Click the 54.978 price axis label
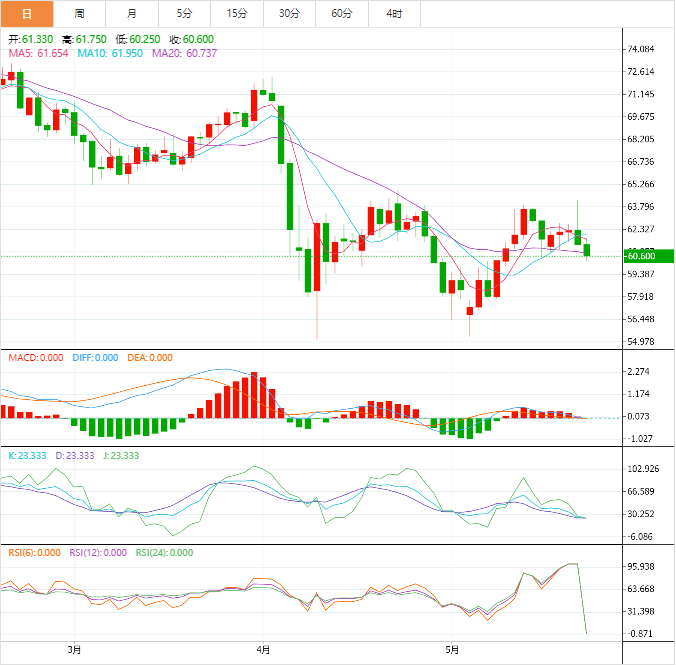This screenshot has width=676, height=665. pos(641,342)
